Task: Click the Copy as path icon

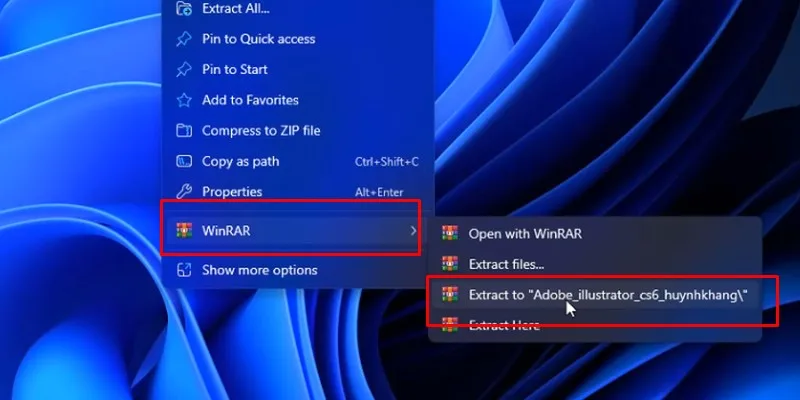Action: pyautogui.click(x=184, y=161)
